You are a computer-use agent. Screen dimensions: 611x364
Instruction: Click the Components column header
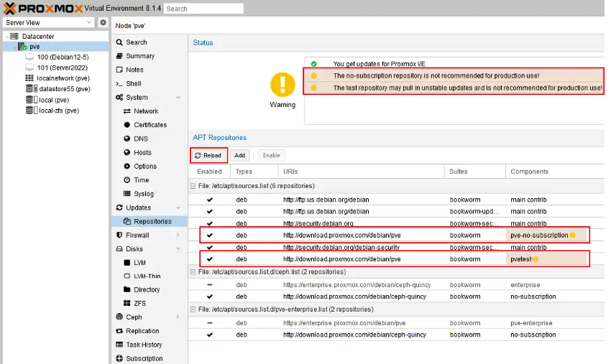click(x=555, y=172)
